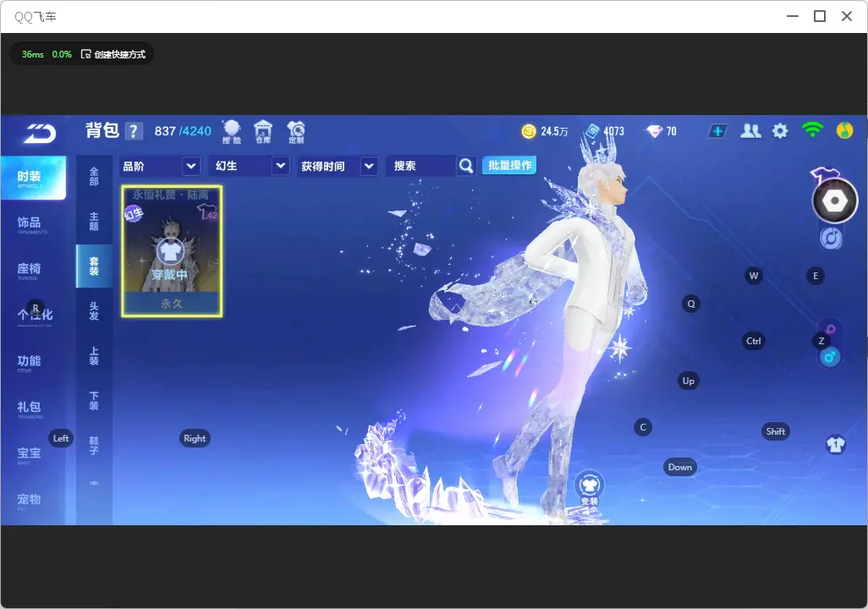
Task: Click the Right key overlay
Action: (x=195, y=438)
